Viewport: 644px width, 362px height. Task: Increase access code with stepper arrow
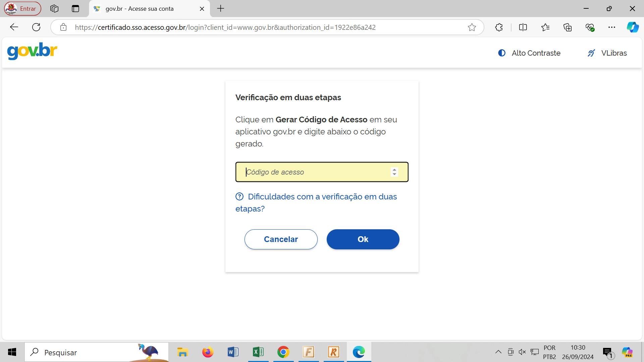394,170
